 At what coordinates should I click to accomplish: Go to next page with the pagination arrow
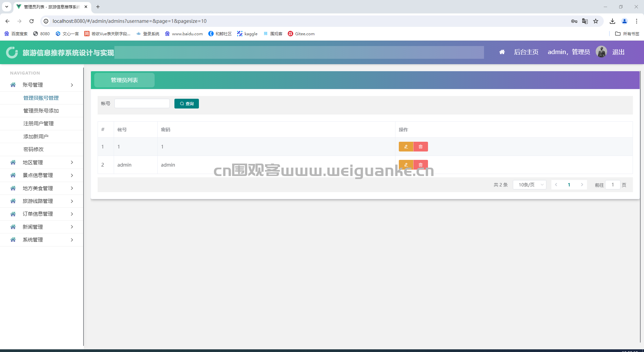pos(582,185)
